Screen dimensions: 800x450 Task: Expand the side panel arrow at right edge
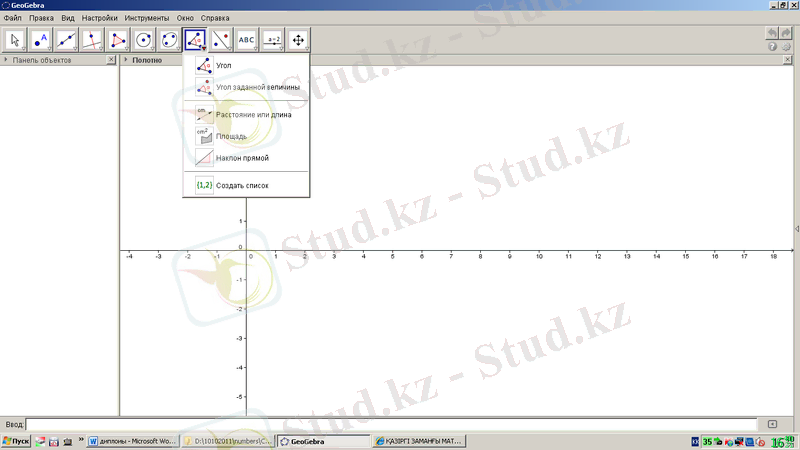(797, 229)
